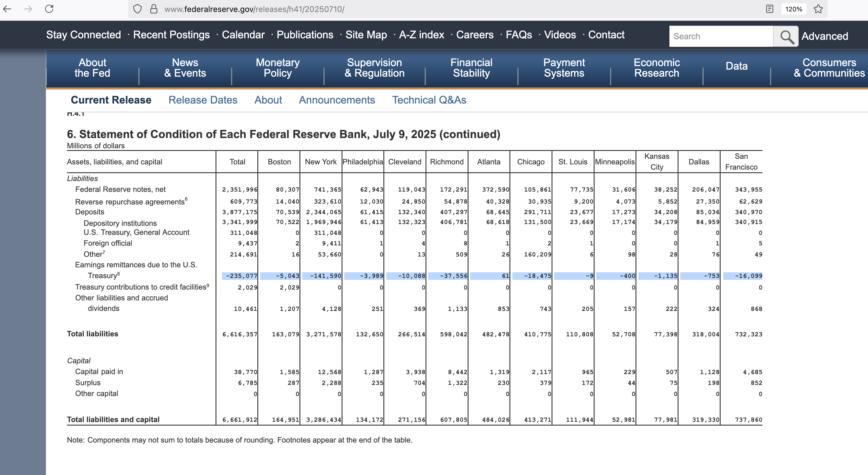Viewport: 868px width, 475px height.
Task: Click the magnifying glass search button
Action: click(786, 36)
